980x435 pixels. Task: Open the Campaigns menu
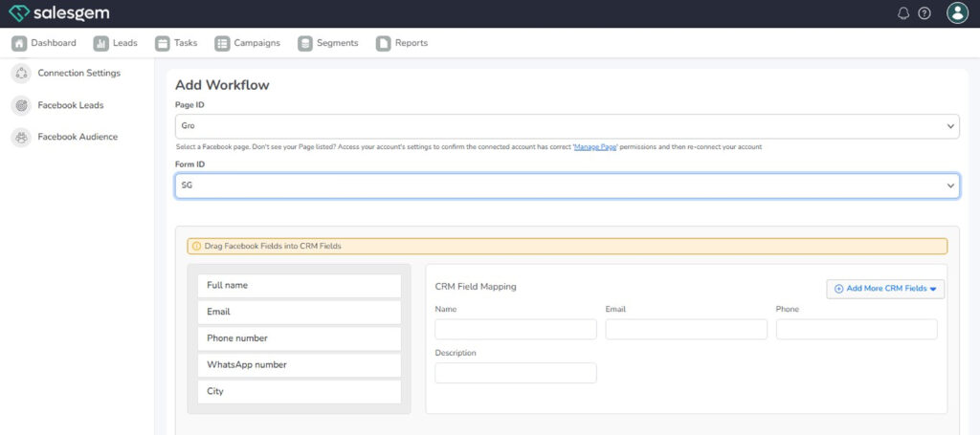point(247,43)
